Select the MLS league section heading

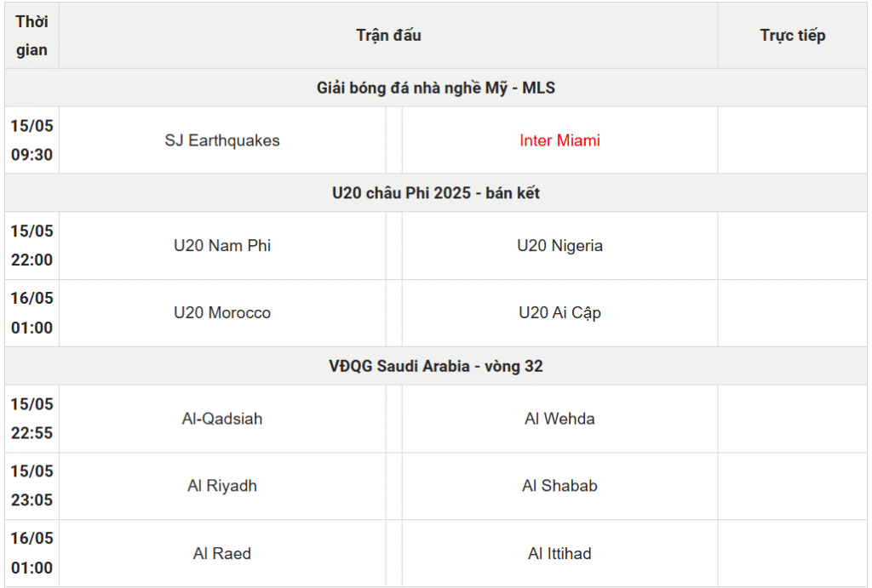436,88
